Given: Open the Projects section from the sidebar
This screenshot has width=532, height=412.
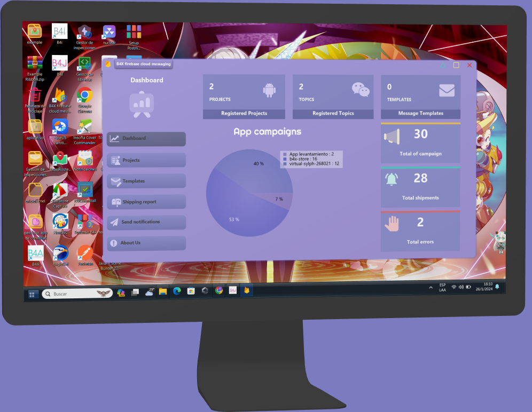Looking at the screenshot, I should 146,160.
